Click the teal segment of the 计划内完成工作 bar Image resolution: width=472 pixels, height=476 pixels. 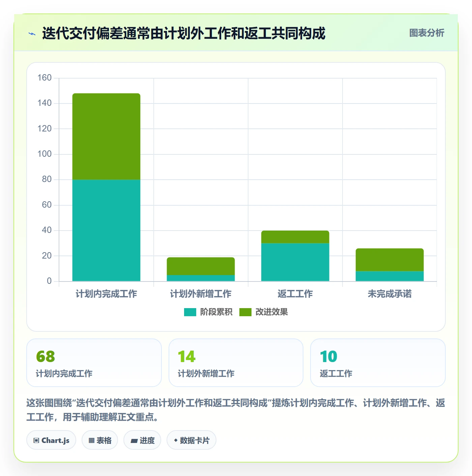[x=106, y=230]
